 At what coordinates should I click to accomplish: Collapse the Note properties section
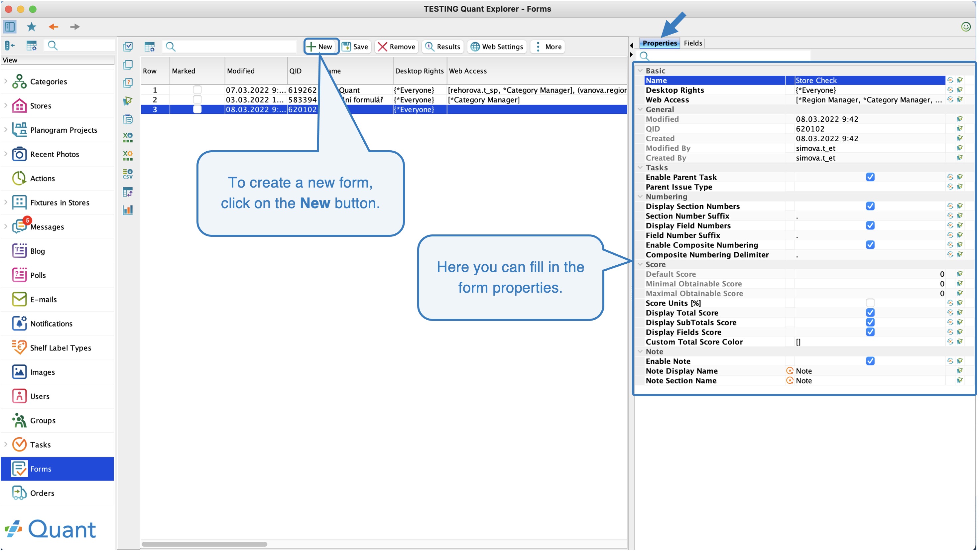(x=640, y=351)
